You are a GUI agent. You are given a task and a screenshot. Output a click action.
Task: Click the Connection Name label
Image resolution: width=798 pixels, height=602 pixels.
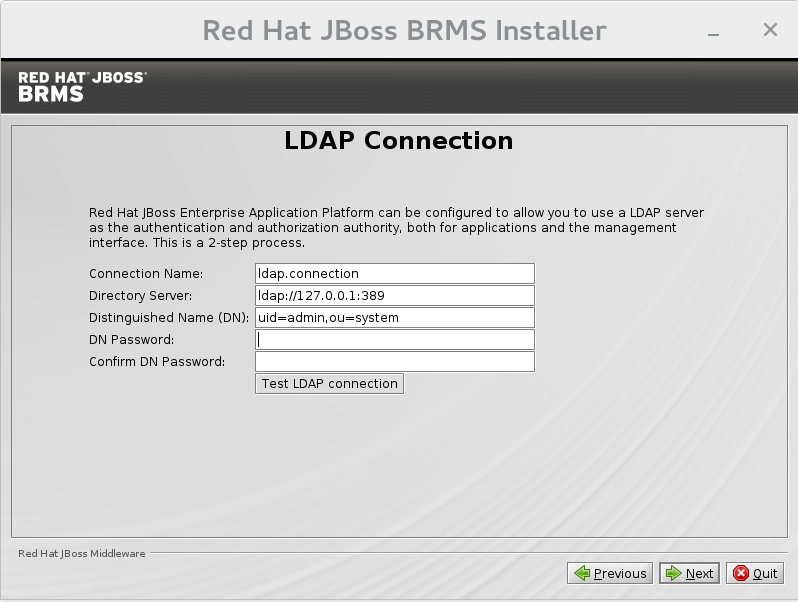click(146, 274)
